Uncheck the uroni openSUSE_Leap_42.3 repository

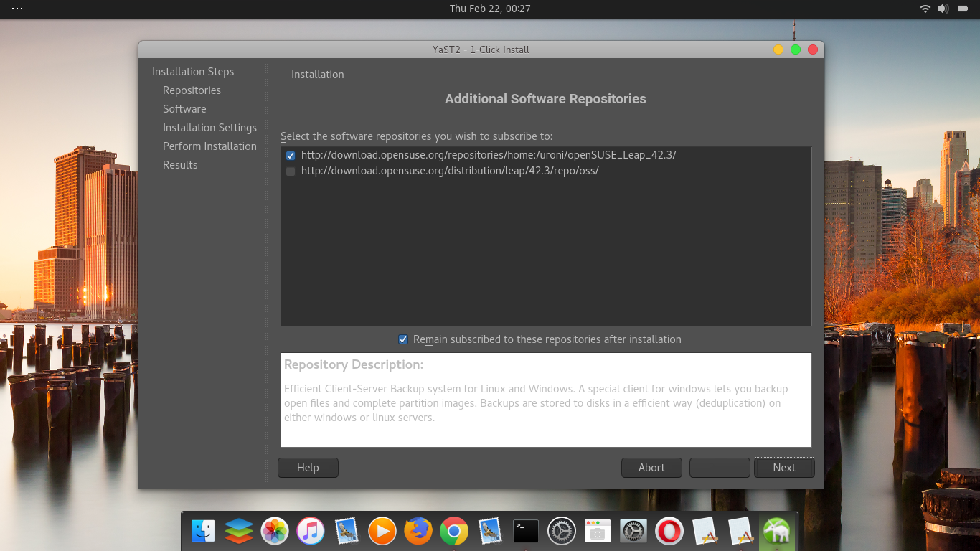coord(291,155)
